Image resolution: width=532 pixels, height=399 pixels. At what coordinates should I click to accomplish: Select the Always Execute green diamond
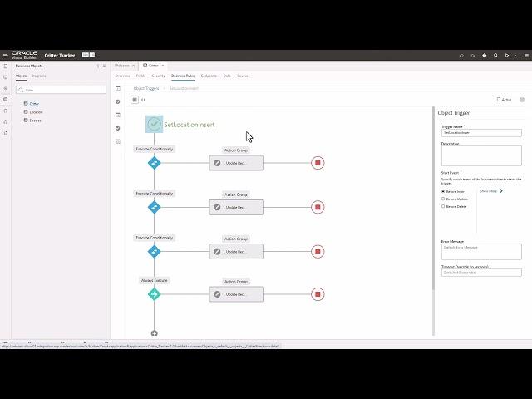[x=154, y=294]
